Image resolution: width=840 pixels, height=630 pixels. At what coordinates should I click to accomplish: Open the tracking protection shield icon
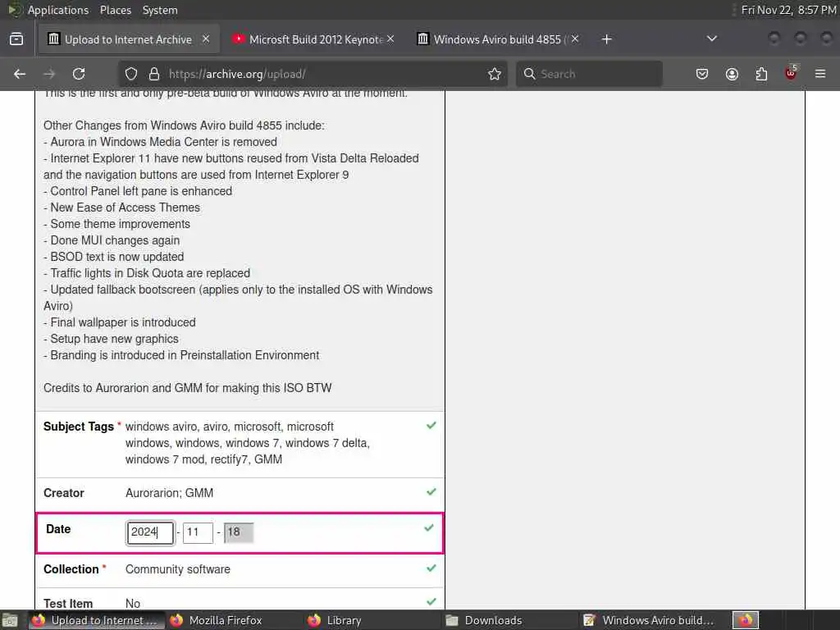[131, 74]
